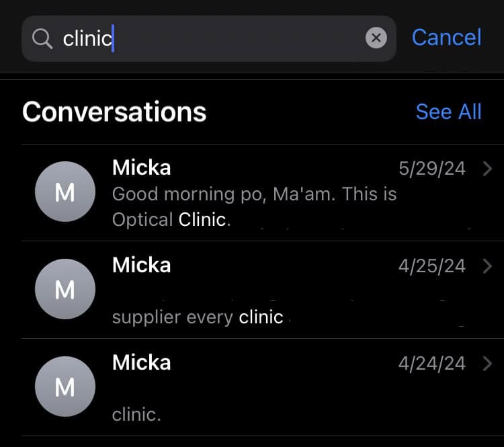Click the magnifying glass search icon
Screen dimensions: 504x447
42,39
